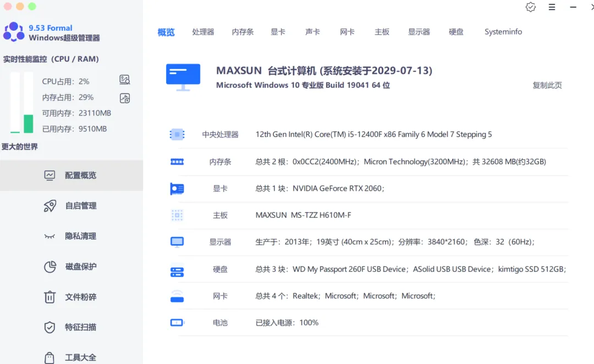The height and width of the screenshot is (364, 594).
Task: Click the 网卡 network adapter icon
Action: pyautogui.click(x=177, y=296)
